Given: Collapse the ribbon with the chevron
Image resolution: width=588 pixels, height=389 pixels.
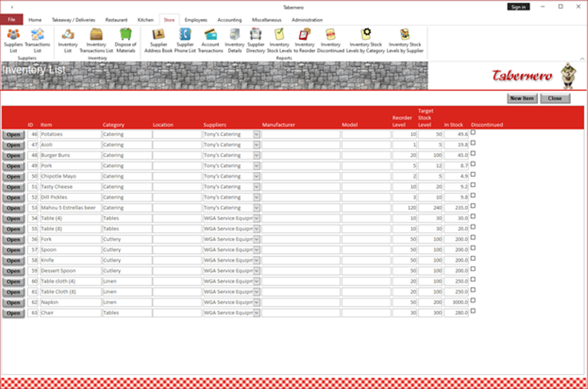Looking at the screenshot, I should [x=582, y=59].
